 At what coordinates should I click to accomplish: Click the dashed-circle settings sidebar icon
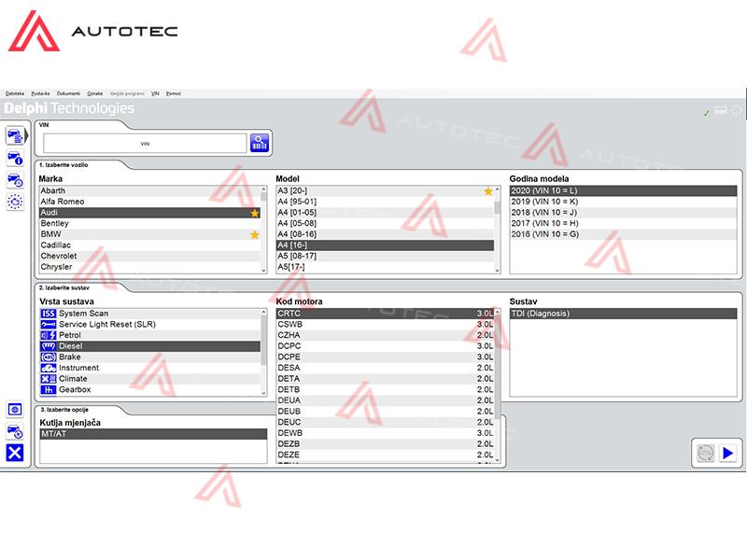(15, 202)
